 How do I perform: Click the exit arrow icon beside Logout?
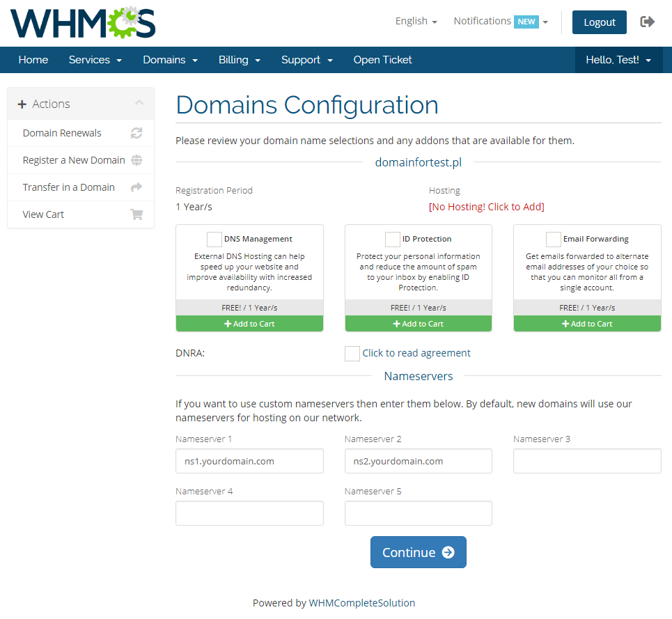point(647,22)
